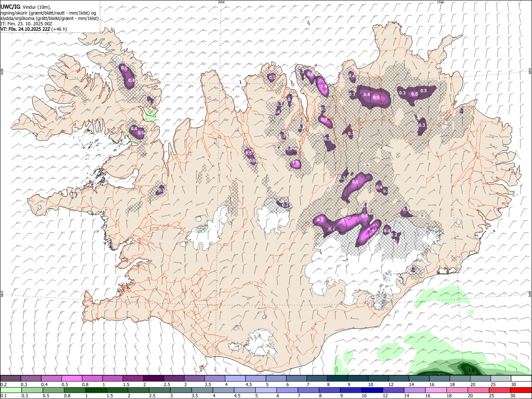Screen dimensions: 532x399
Task: Pick the white 30 swatch in top legend
Action: click(521, 379)
